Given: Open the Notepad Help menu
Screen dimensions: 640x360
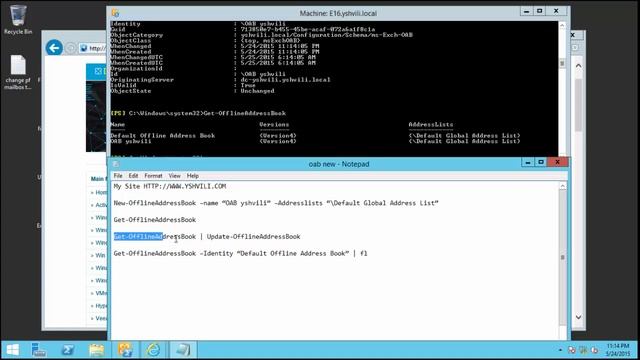Looking at the screenshot, I should (x=193, y=176).
